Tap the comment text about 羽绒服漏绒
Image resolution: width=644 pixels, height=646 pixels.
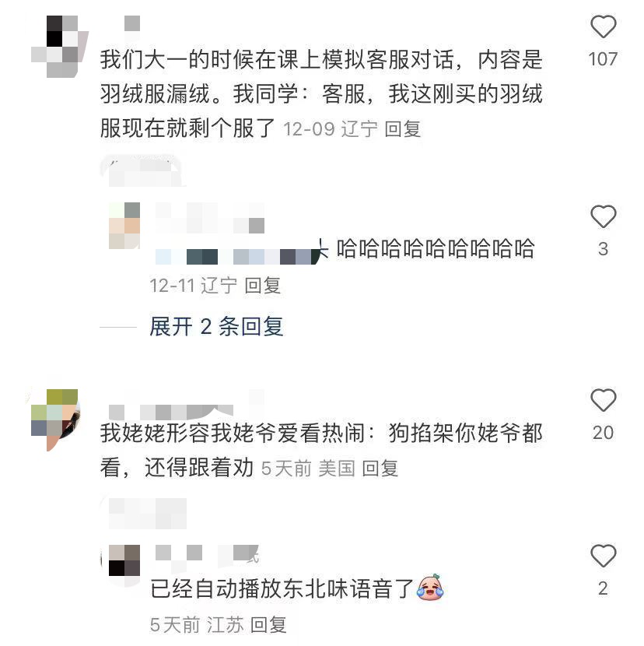[321, 93]
